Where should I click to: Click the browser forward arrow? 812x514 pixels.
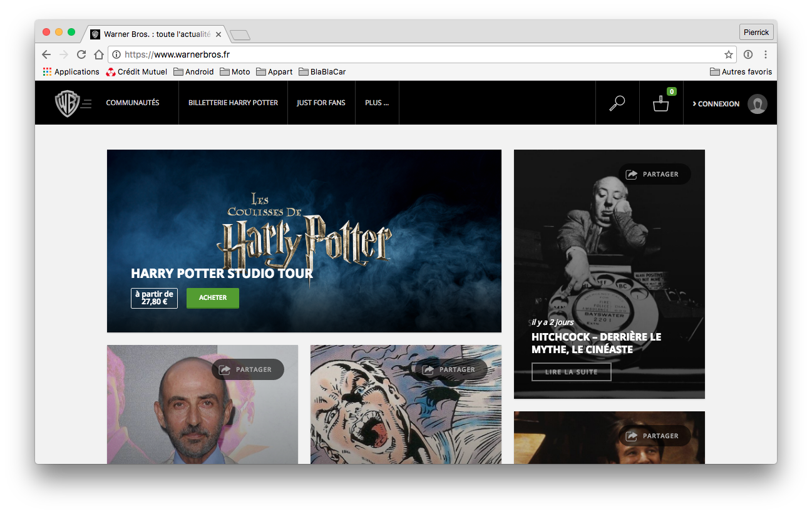coord(63,54)
